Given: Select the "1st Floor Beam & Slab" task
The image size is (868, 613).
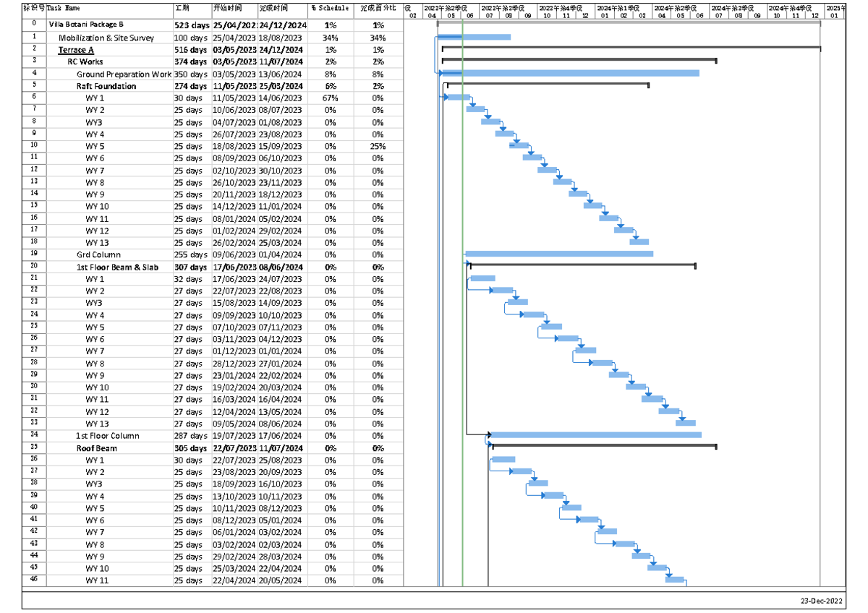Looking at the screenshot, I should (x=117, y=267).
